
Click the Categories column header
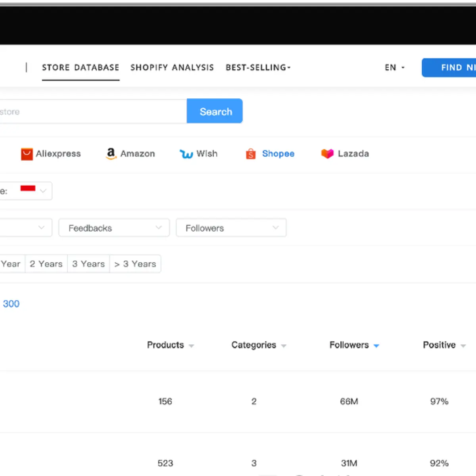[x=254, y=345]
